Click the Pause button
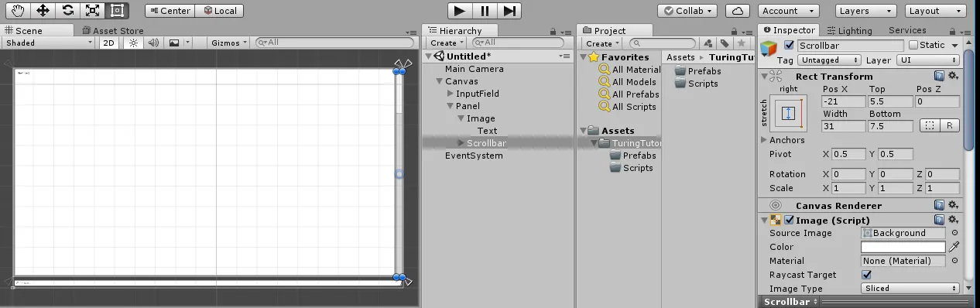980x308 pixels. click(485, 11)
